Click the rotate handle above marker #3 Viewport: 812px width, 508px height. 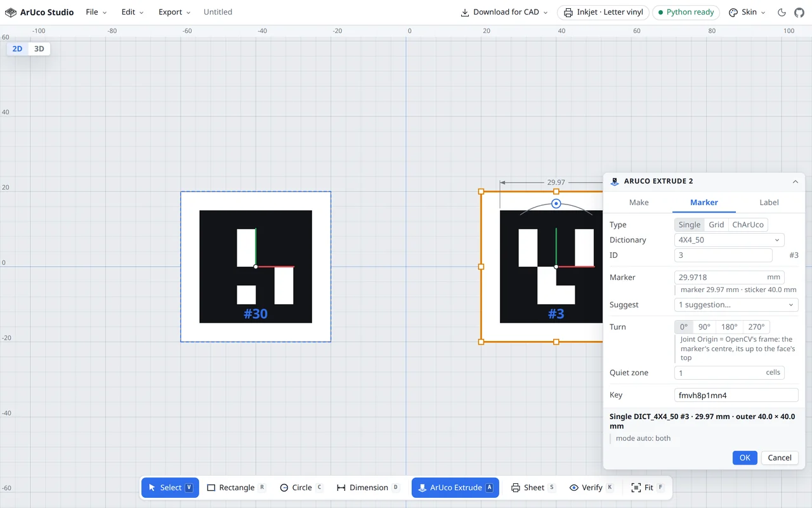pyautogui.click(x=556, y=203)
